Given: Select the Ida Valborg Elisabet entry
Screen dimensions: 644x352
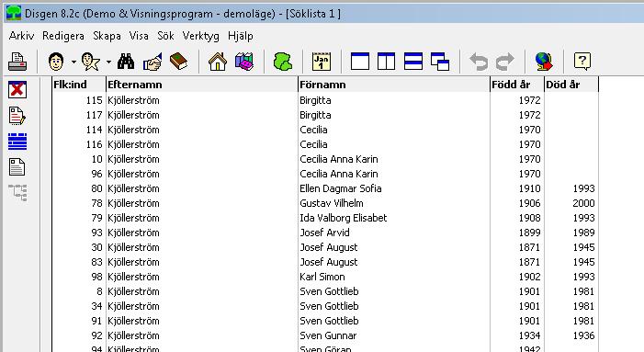Looking at the screenshot, I should pyautogui.click(x=344, y=218).
